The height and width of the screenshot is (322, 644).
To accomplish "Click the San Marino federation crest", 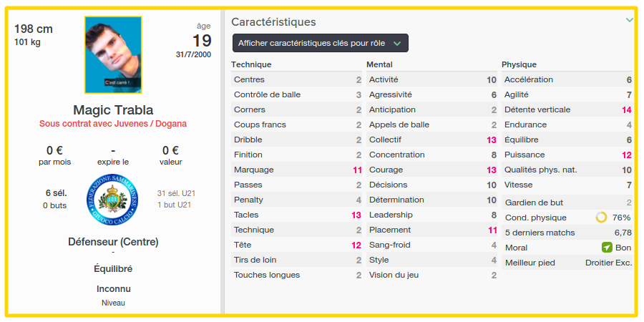I will pyautogui.click(x=112, y=199).
